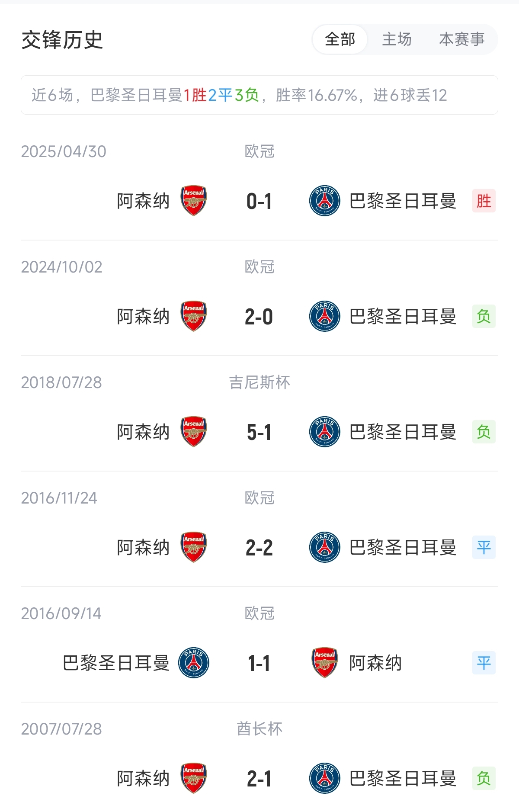Screen dimensions: 519x812
Task: Click PSG crest in the 2016/09/14 match
Action: [193, 663]
